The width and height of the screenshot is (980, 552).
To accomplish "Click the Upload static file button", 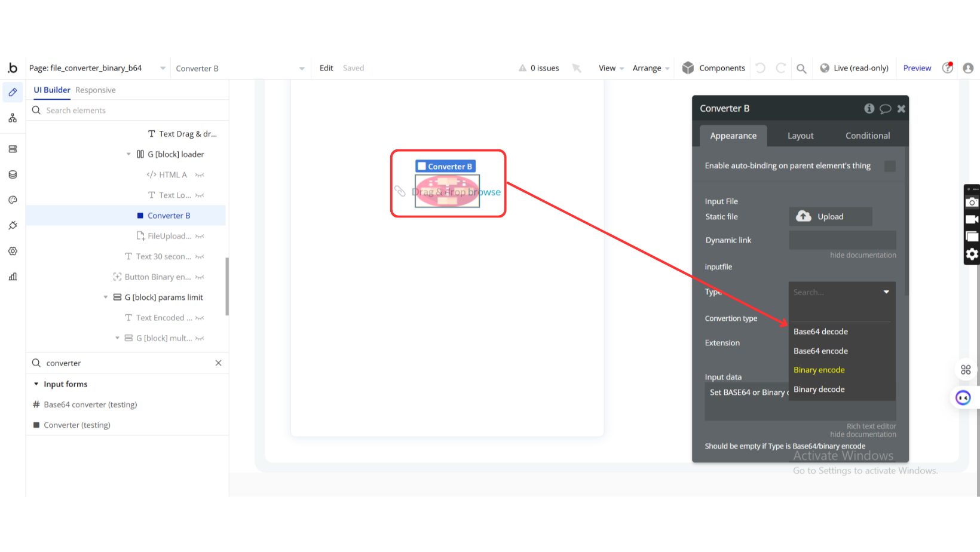I will click(831, 216).
